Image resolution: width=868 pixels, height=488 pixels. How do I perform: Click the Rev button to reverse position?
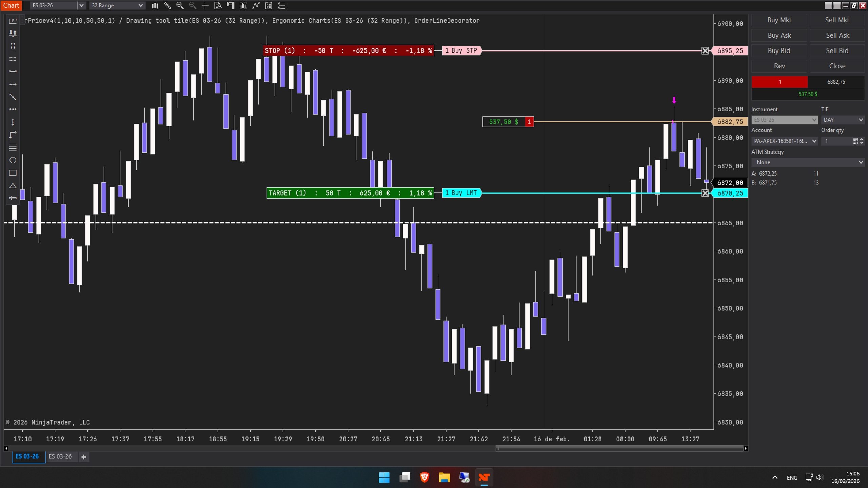[779, 66]
